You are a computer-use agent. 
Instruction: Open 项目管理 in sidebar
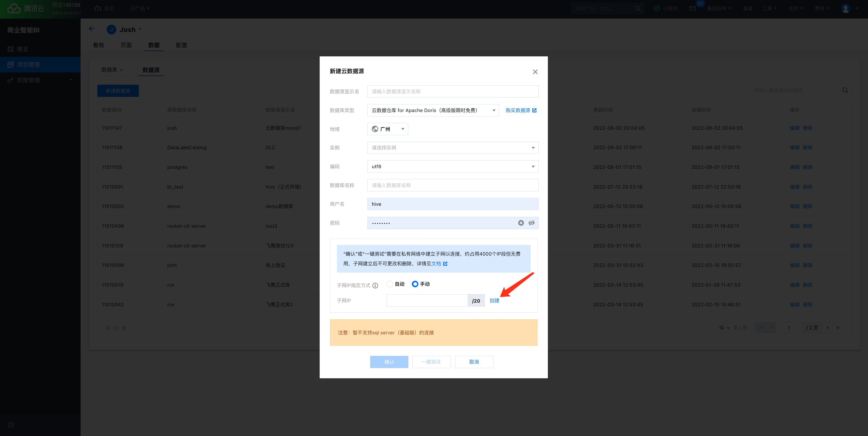[x=29, y=65]
